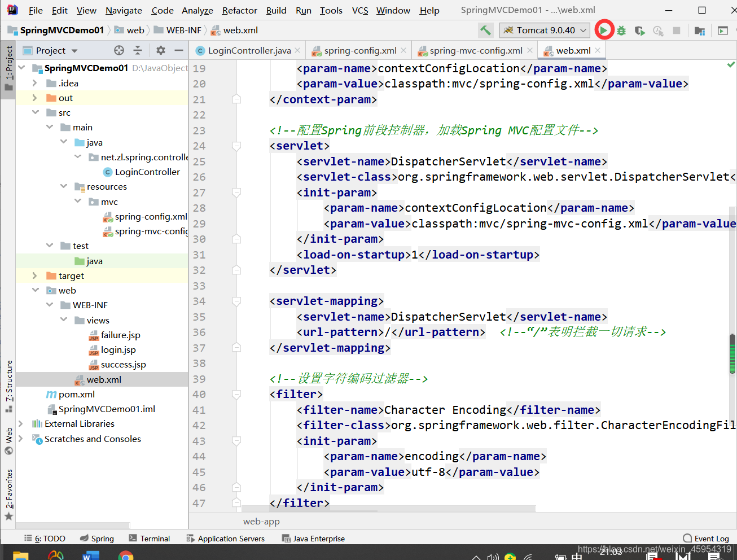Run the Tomcat configuration with green play button
The image size is (737, 560).
[x=604, y=30]
